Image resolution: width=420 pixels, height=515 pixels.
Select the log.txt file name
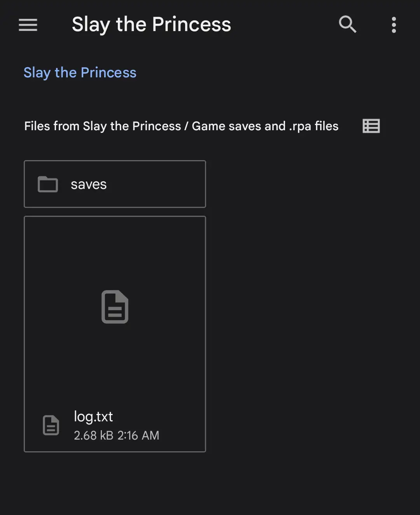tap(93, 417)
